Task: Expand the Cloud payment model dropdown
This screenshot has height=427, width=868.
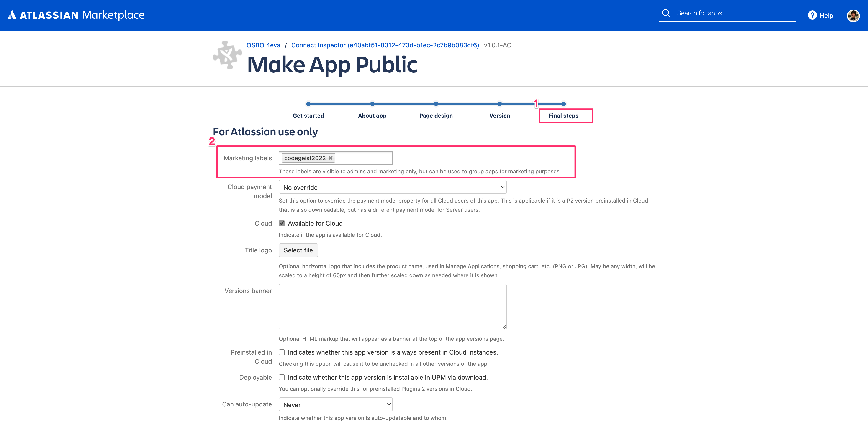Action: (x=393, y=187)
